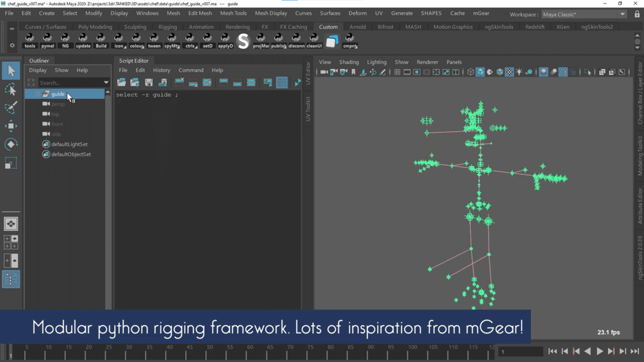Click the Build shelf button
This screenshot has height=362, width=644.
pos(101,41)
